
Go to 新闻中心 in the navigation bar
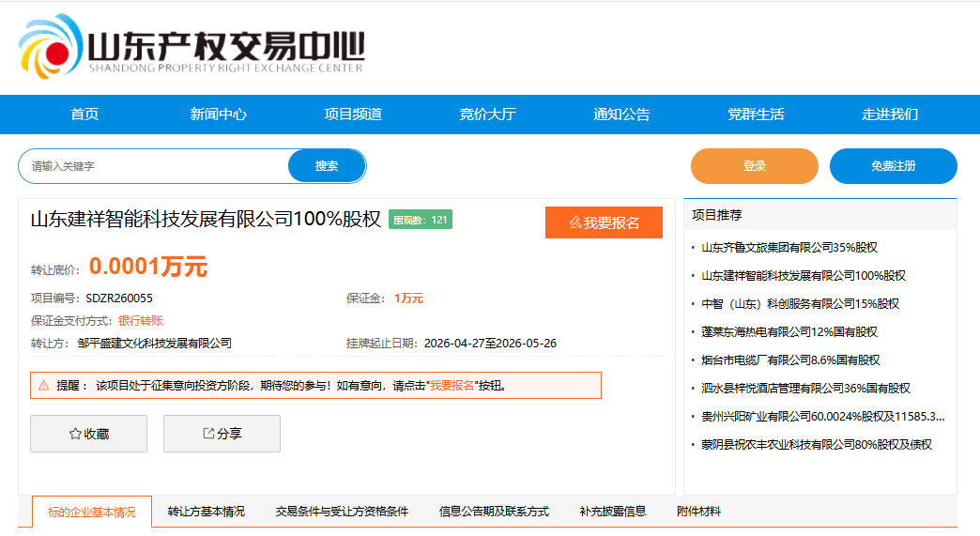[x=218, y=115]
